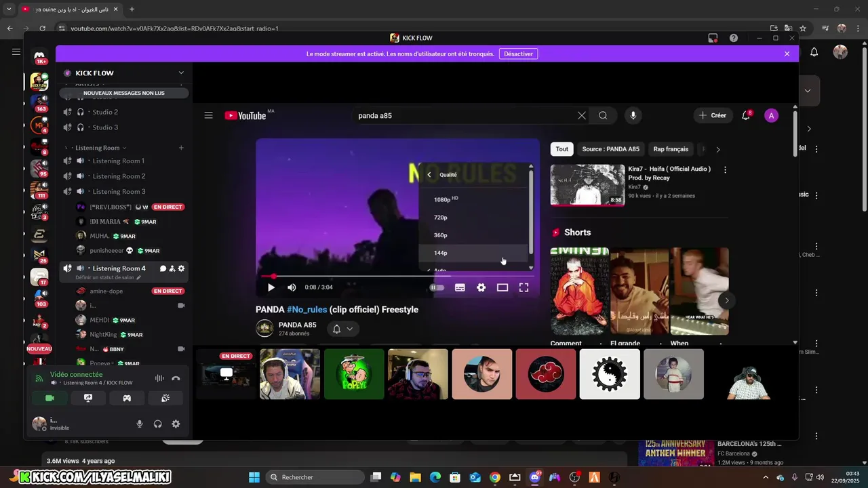Viewport: 868px width, 488px height.
Task: Add a channel to Listening Room category
Action: (x=181, y=148)
